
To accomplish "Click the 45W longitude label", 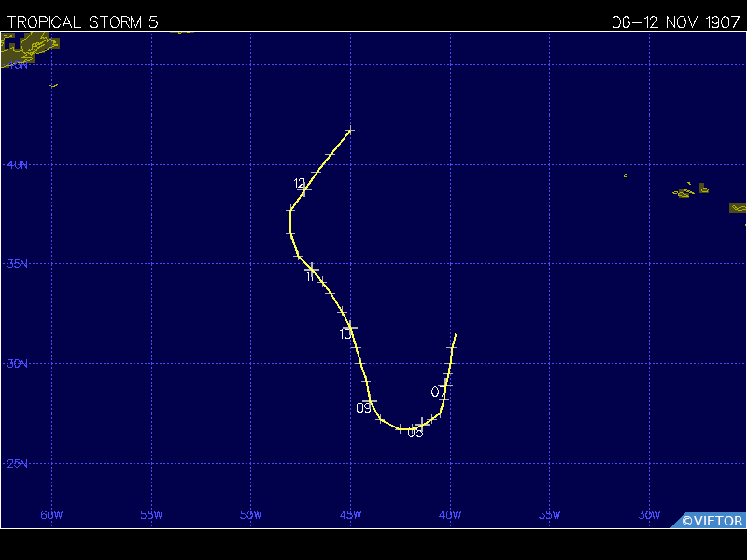I will 351,515.
